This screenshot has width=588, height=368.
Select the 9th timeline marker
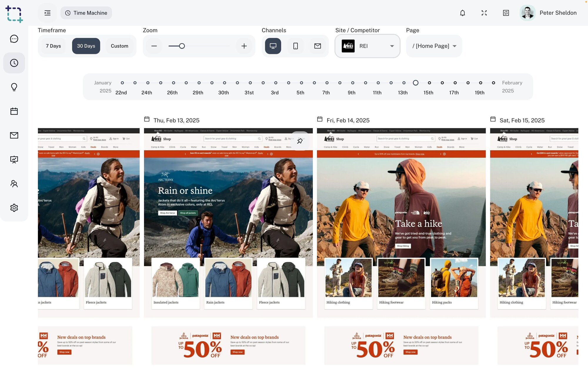coord(353,83)
